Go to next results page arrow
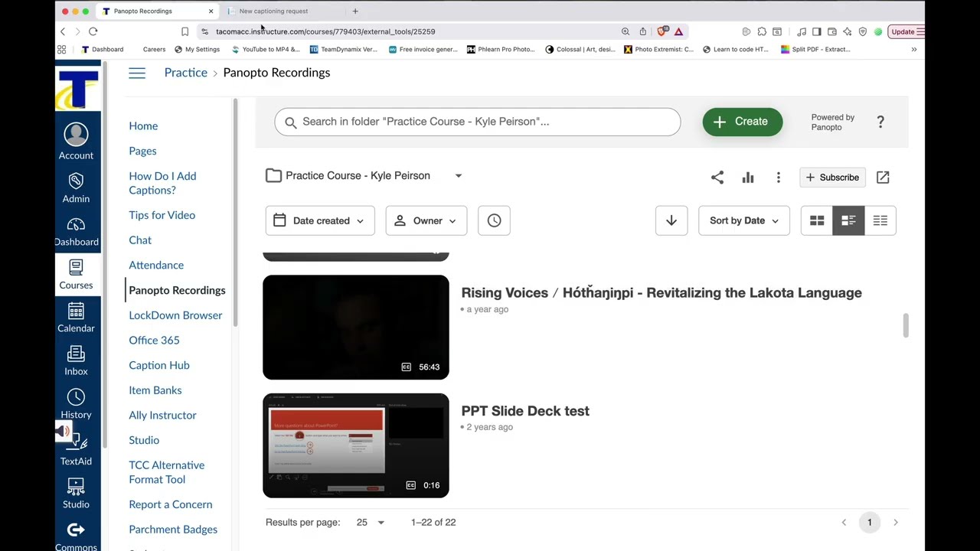Screen dimensions: 980x551 click(x=896, y=523)
